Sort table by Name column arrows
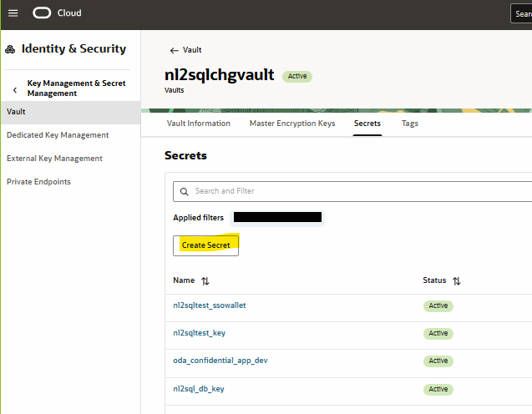The height and width of the screenshot is (414, 532). [x=205, y=280]
